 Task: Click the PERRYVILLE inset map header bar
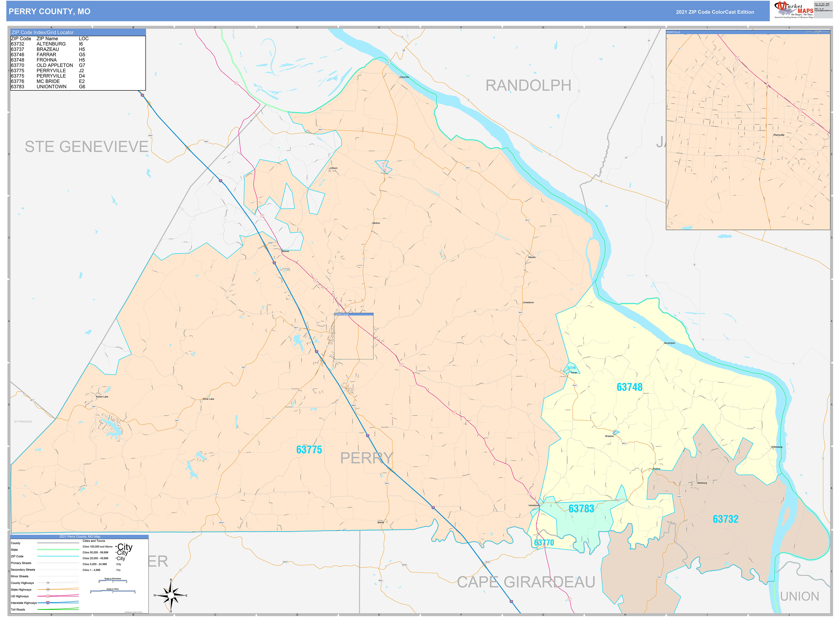[x=748, y=32]
